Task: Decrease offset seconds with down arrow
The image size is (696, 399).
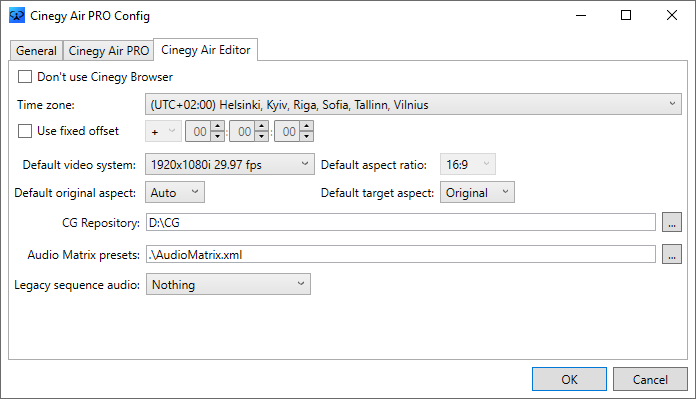Action: point(307,136)
